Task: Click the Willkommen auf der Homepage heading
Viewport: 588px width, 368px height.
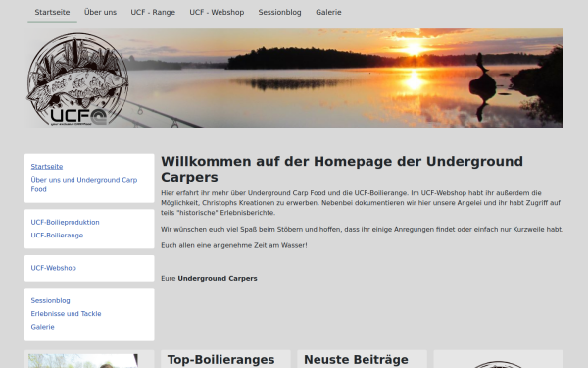Action: pos(342,169)
